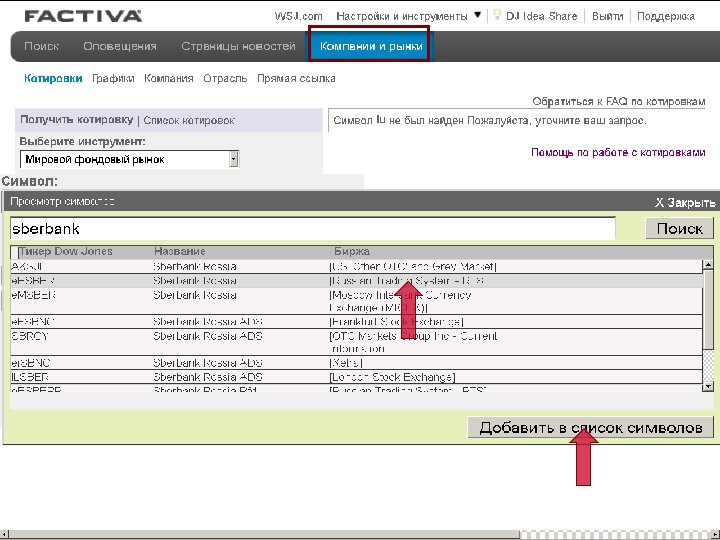720x540 pixels.
Task: Click the results list scroll-up arrow
Action: (x=708, y=265)
